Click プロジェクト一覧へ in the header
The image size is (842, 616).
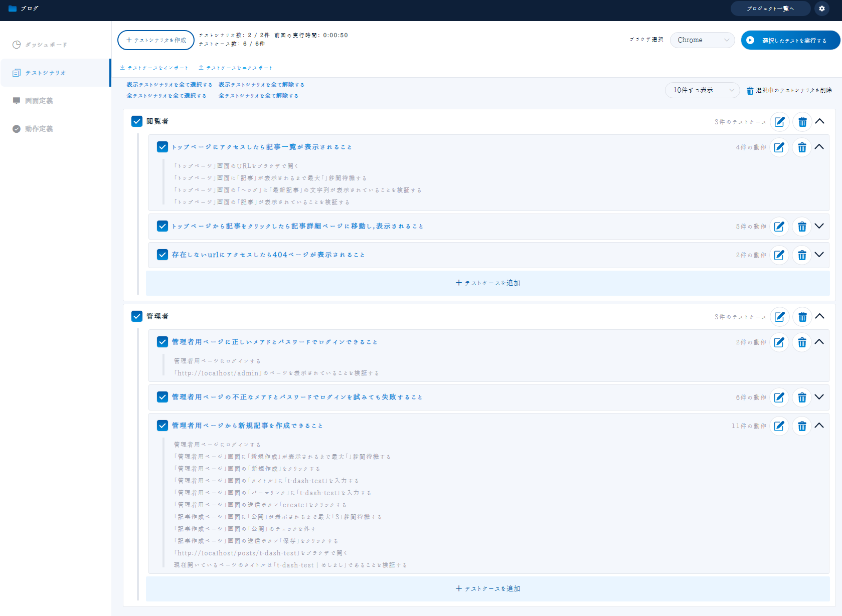(770, 8)
